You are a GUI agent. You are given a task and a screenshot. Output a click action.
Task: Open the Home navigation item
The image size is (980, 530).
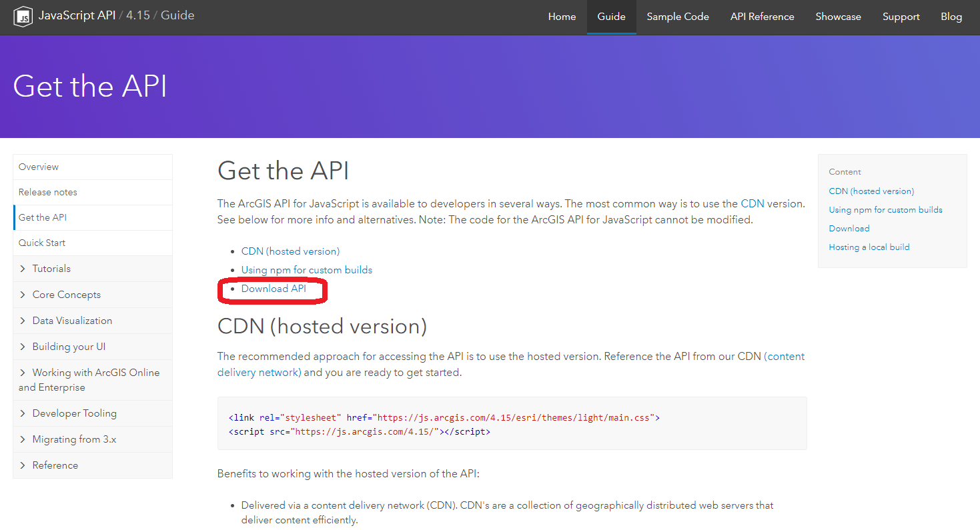562,16
